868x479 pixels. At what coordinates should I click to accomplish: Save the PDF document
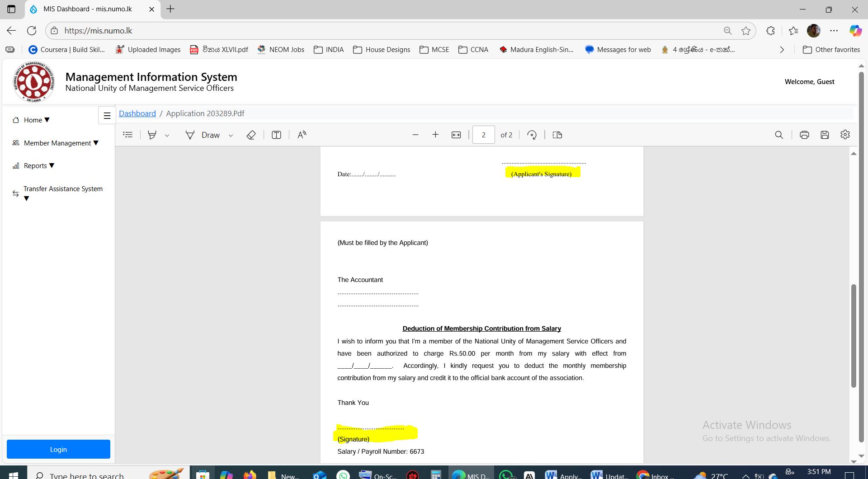825,135
